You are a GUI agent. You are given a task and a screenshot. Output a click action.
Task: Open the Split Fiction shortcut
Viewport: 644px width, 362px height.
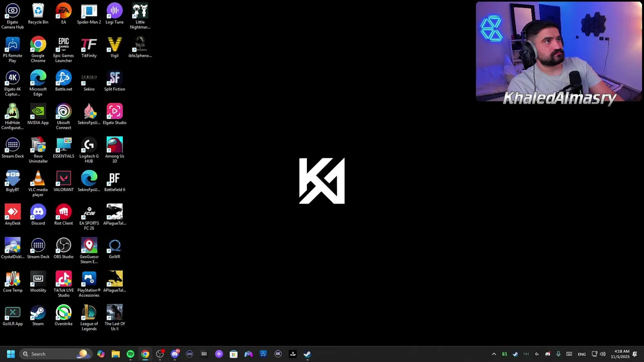click(x=115, y=81)
